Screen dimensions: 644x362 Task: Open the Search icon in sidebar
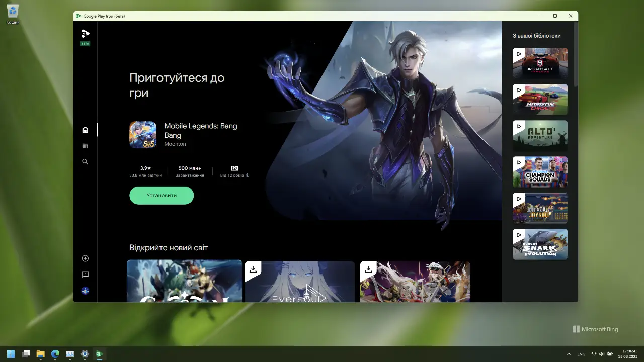(x=85, y=162)
